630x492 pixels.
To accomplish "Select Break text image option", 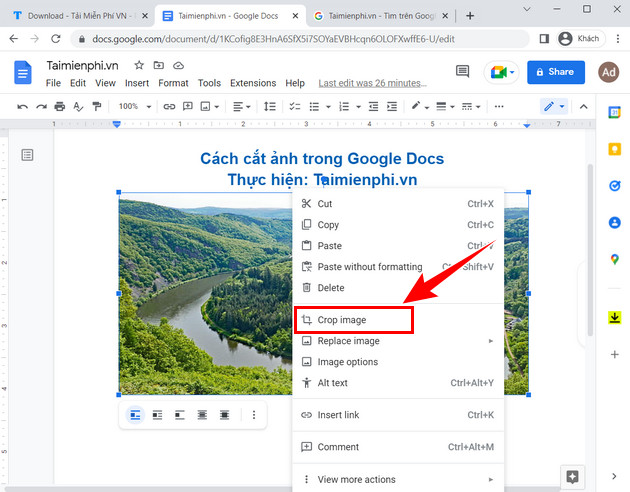I will coord(180,415).
